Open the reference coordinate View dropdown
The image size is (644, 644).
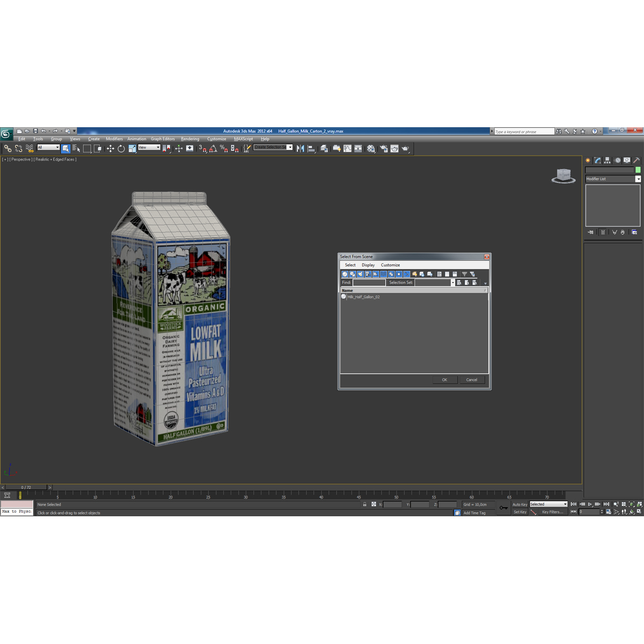(x=149, y=147)
